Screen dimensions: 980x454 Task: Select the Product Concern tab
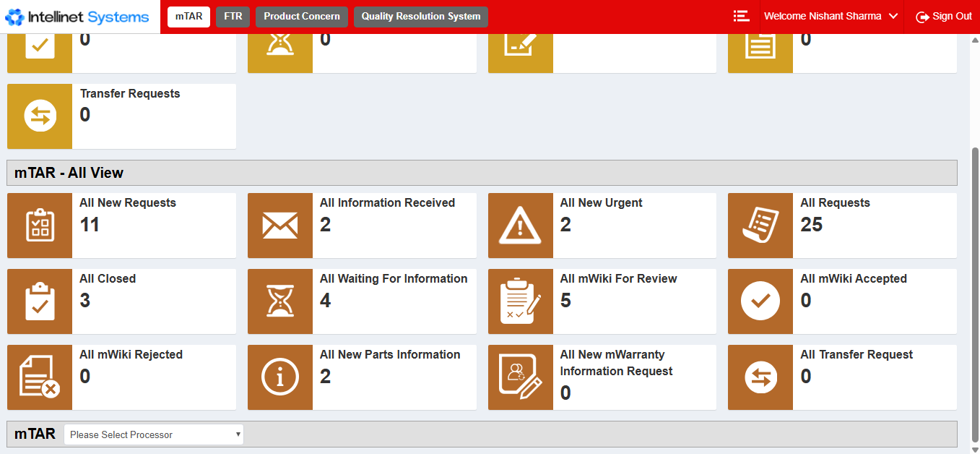301,16
